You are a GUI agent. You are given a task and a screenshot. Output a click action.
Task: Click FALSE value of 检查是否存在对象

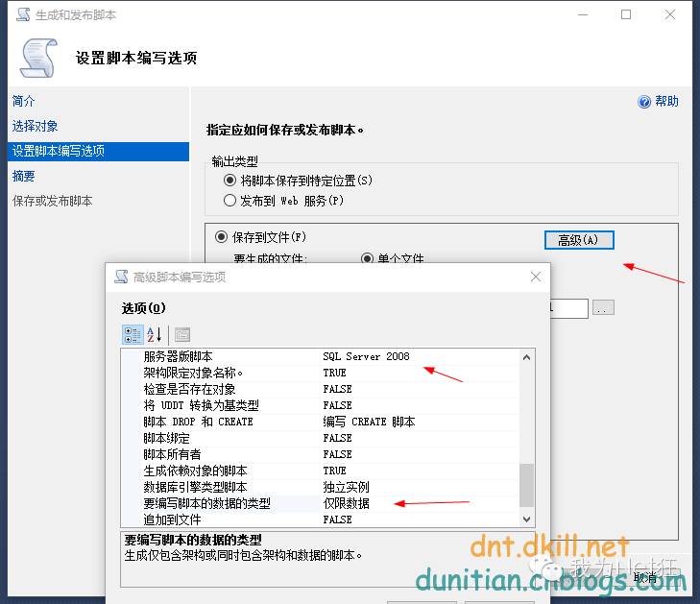tap(337, 389)
